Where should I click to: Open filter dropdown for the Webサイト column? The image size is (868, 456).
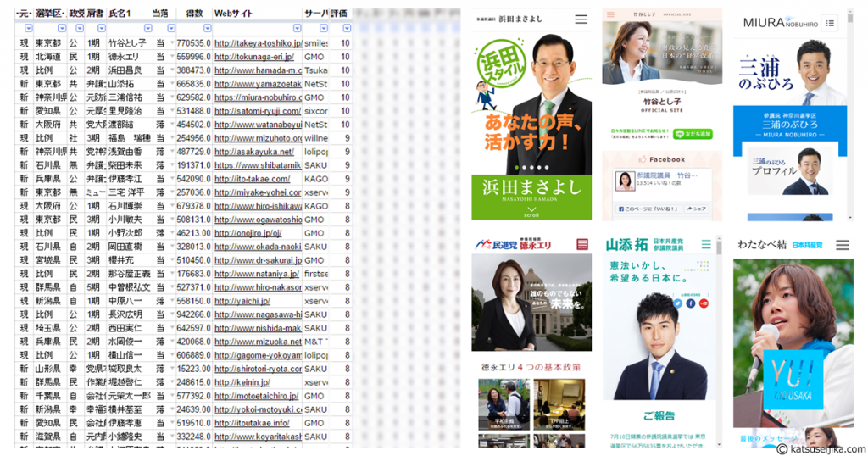(x=297, y=28)
